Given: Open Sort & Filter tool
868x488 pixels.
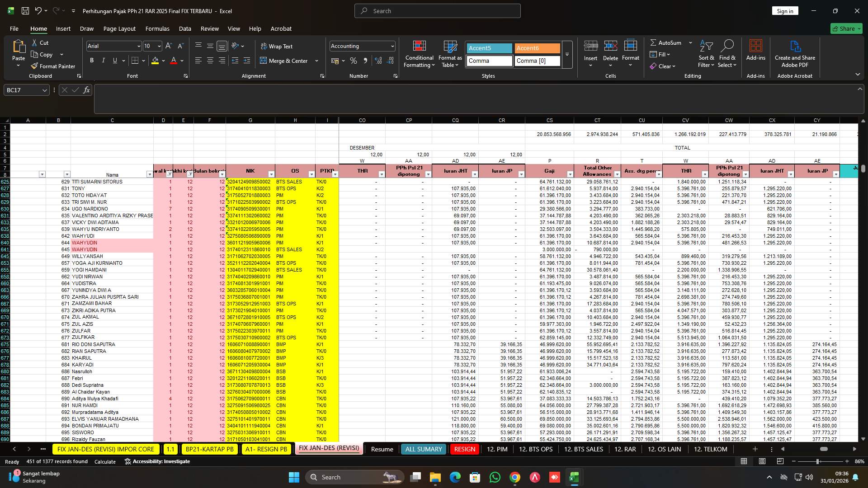Looking at the screenshot, I should pyautogui.click(x=706, y=53).
